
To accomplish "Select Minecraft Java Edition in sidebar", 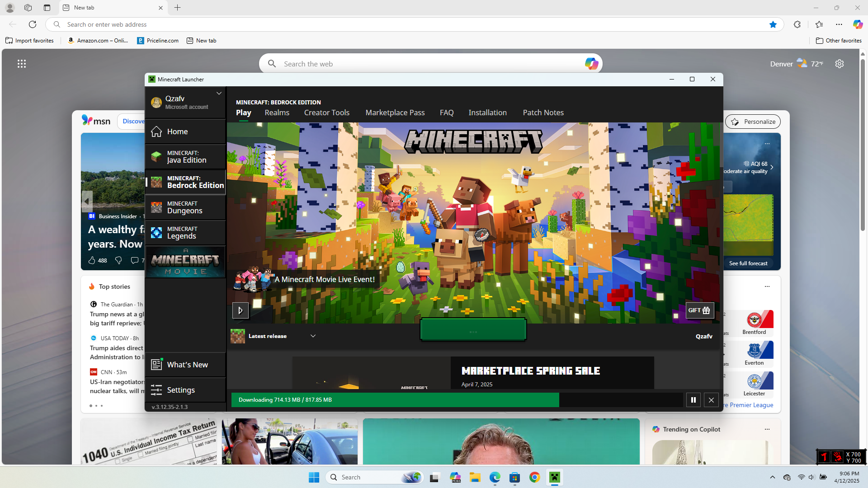I will [185, 157].
